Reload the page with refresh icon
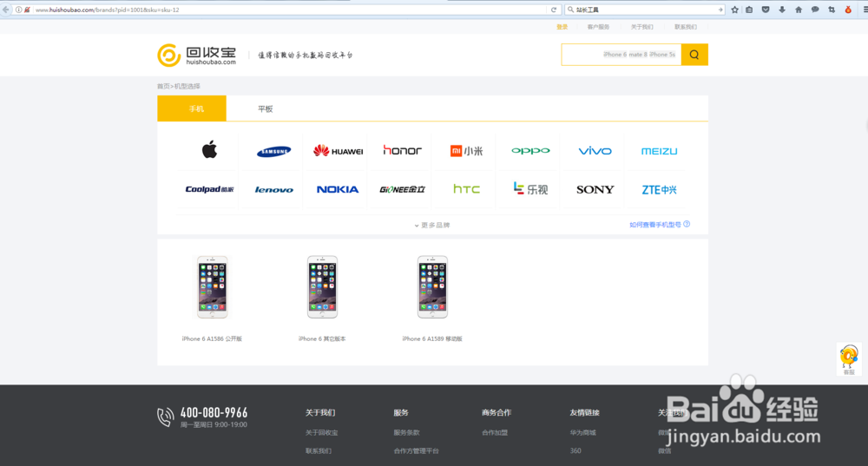The image size is (868, 466). [554, 10]
